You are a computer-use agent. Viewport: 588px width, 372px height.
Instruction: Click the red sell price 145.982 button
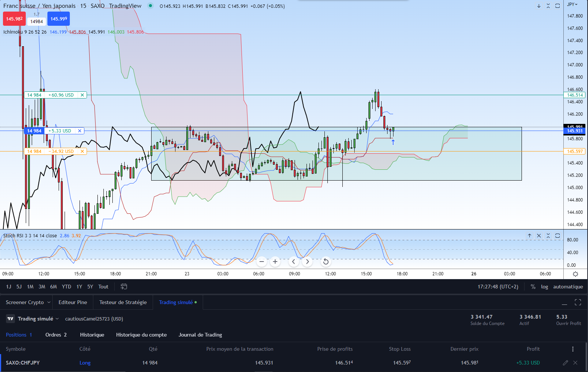[14, 19]
